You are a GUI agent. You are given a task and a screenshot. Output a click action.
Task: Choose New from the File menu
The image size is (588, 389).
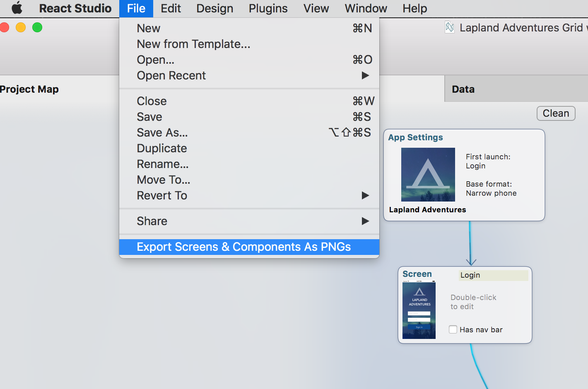[249, 28]
